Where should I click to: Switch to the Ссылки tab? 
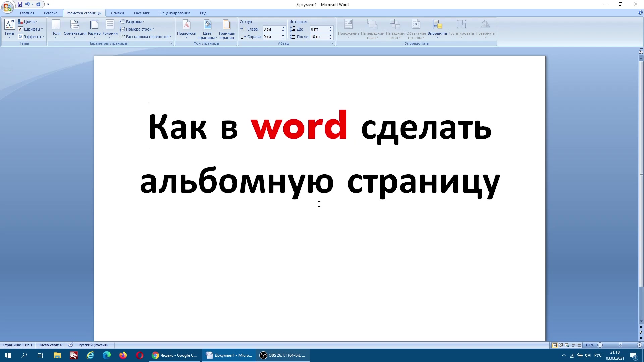click(x=117, y=13)
